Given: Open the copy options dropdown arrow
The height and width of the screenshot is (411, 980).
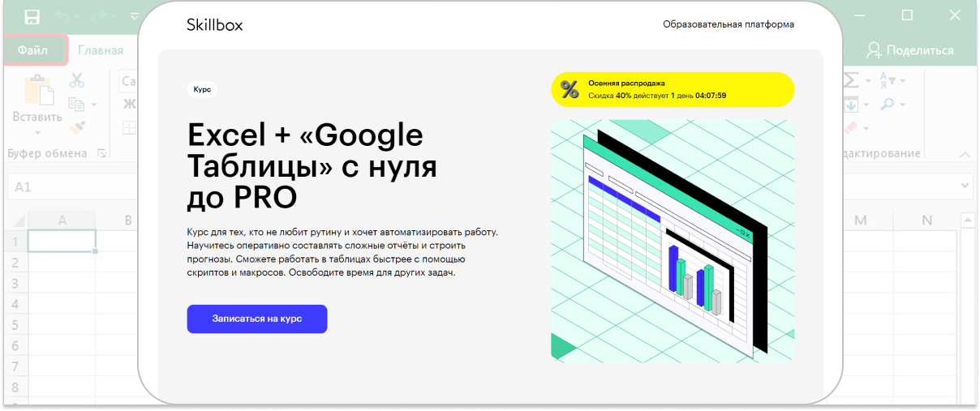Looking at the screenshot, I should (x=93, y=105).
